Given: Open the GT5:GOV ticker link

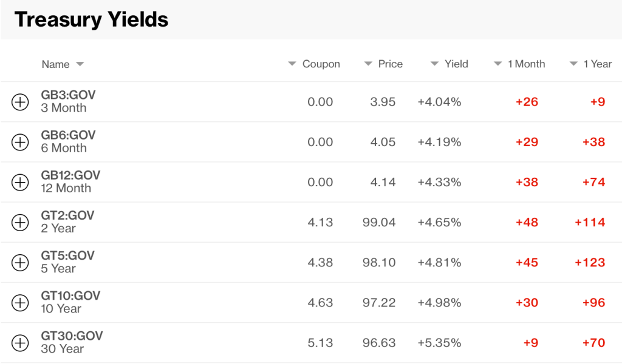Looking at the screenshot, I should tap(67, 255).
